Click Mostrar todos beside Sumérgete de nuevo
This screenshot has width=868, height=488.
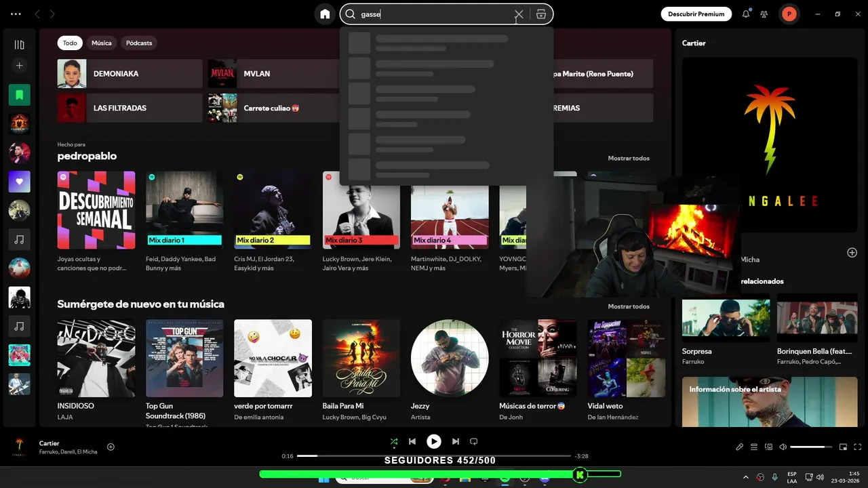click(628, 306)
